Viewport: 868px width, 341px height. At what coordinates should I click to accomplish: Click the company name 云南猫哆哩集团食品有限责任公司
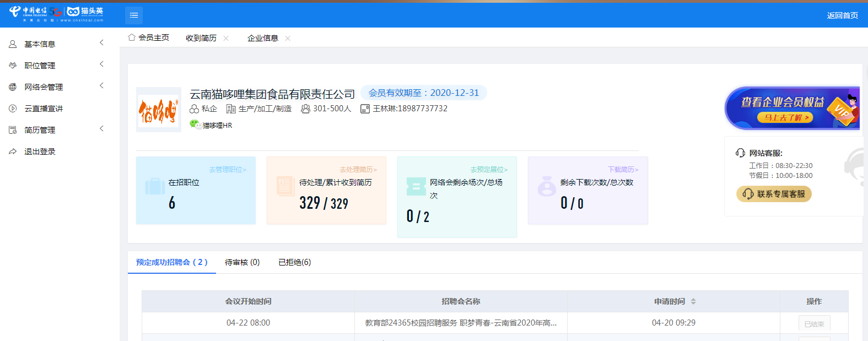click(272, 94)
